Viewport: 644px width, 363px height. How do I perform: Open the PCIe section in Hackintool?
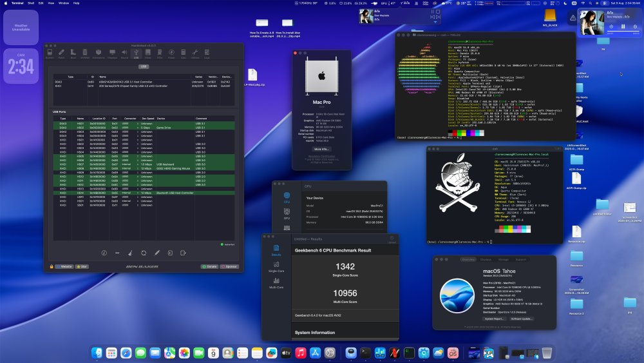[x=160, y=54]
